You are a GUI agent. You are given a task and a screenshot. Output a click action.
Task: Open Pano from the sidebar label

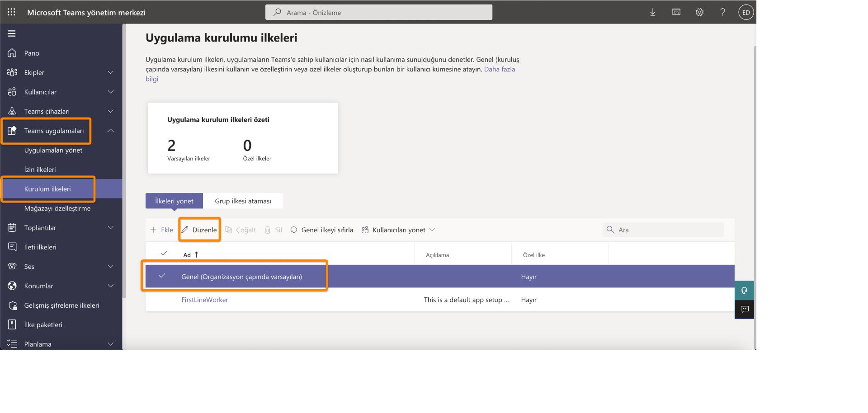32,53
